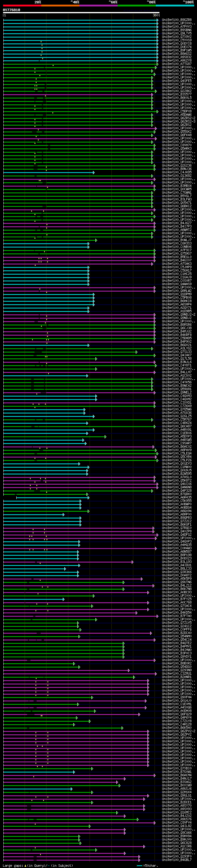Image resolution: width=197 pixels, height=868 pixels.
Task: Click the UniRef100_C8VFV4 label
Action: 177,822
